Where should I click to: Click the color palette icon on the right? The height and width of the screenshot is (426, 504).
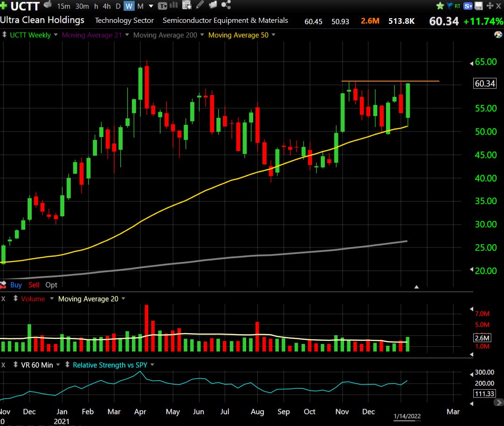click(x=498, y=34)
